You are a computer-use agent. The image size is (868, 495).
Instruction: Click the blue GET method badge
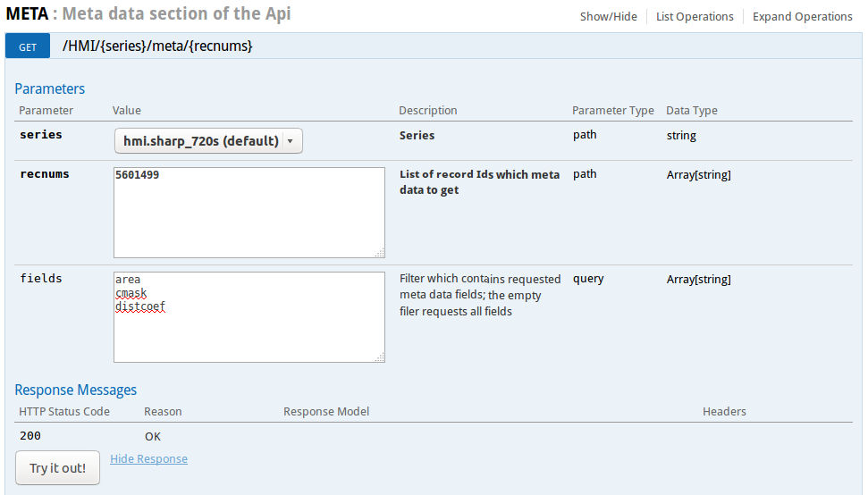pyautogui.click(x=28, y=46)
